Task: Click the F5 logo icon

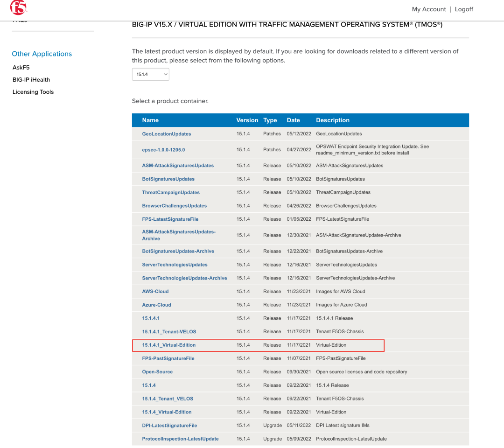Action: coord(19,7)
